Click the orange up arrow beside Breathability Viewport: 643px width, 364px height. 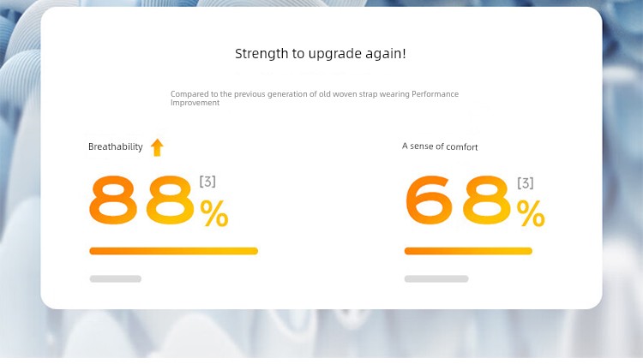click(x=157, y=147)
